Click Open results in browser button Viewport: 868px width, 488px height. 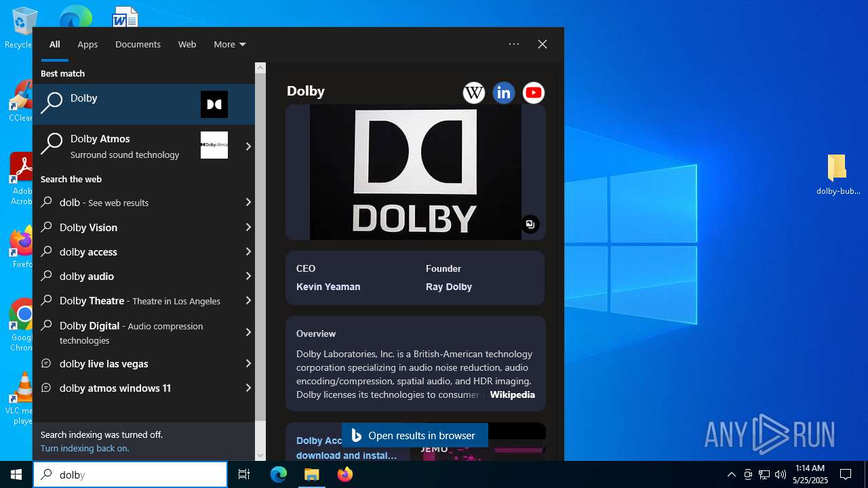click(x=414, y=436)
